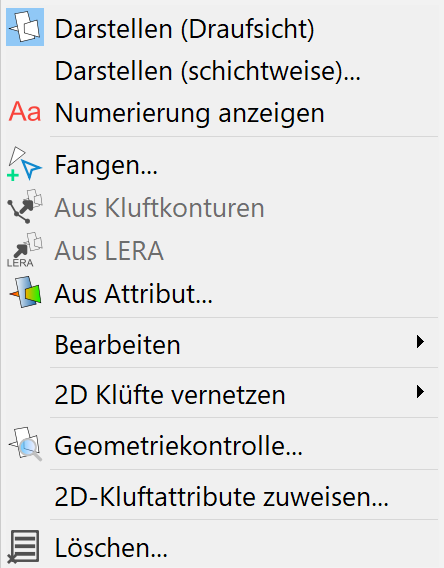This screenshot has height=568, width=444.
Task: Toggle Darstellen (Draufsicht) display option
Action: pyautogui.click(x=184, y=29)
